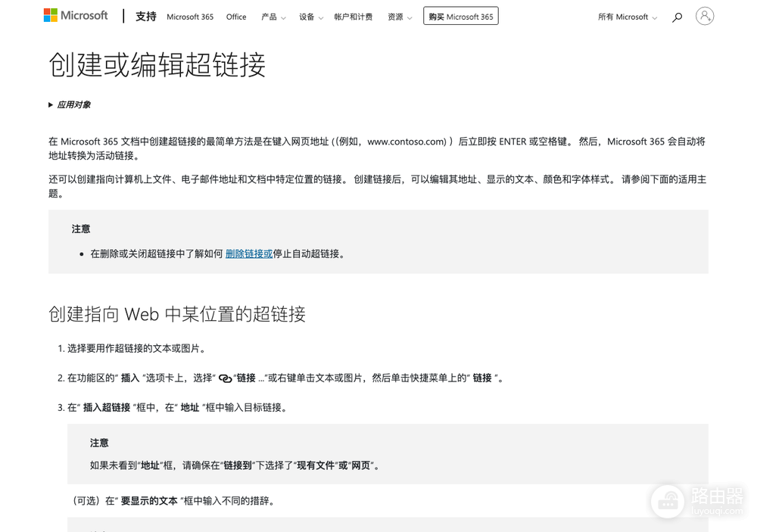
Task: Open the Office nav item
Action: click(x=236, y=17)
